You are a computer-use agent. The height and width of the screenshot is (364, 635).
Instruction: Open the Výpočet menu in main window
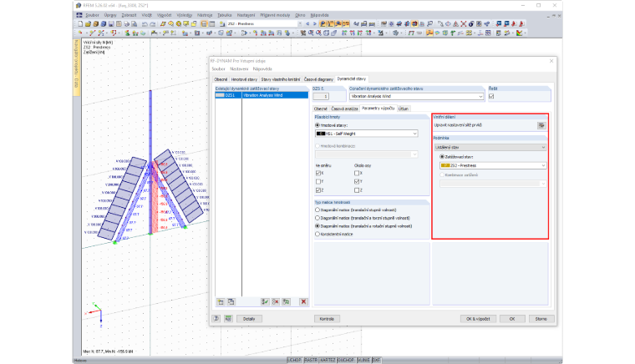pyautogui.click(x=164, y=15)
